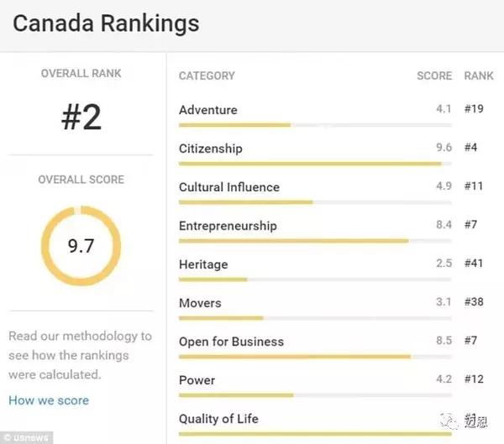Click the Cultural Influence category label
The image size is (504, 444).
[x=229, y=187]
